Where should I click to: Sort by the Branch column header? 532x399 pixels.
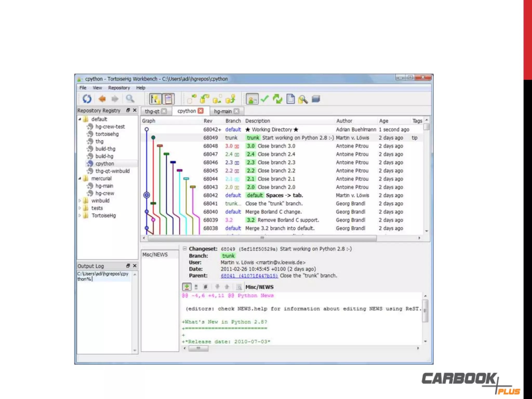pyautogui.click(x=233, y=121)
